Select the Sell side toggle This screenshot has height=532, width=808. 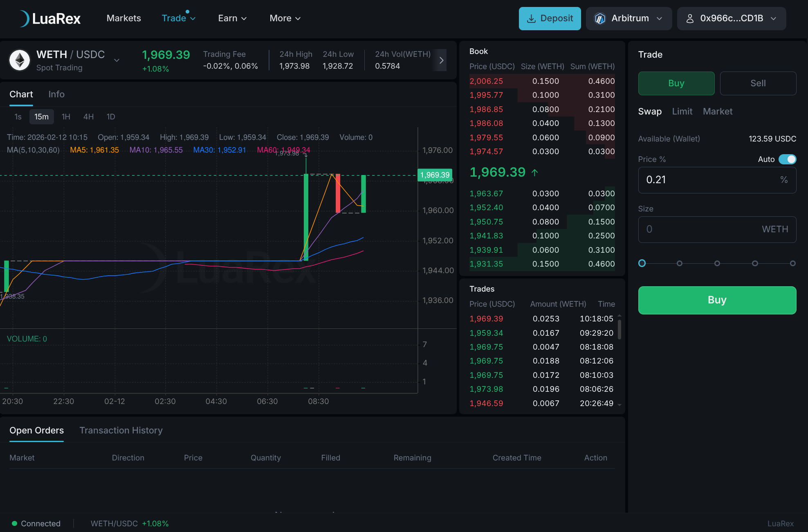point(758,83)
